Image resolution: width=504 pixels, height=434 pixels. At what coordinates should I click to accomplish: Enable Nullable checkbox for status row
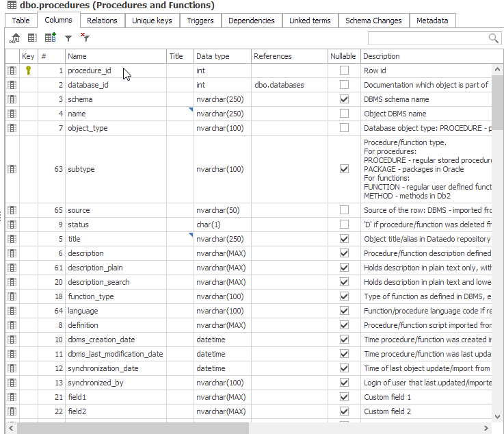tap(344, 225)
